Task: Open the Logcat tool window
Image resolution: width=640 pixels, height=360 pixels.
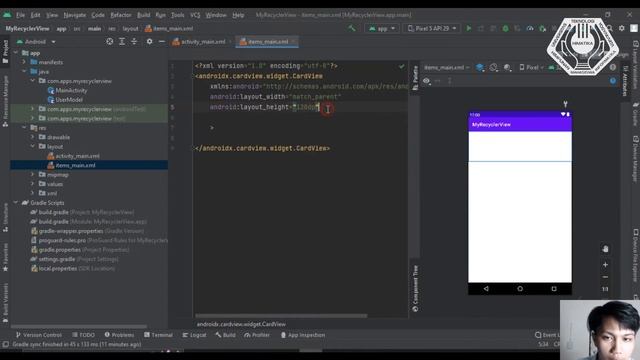Action: (194, 335)
